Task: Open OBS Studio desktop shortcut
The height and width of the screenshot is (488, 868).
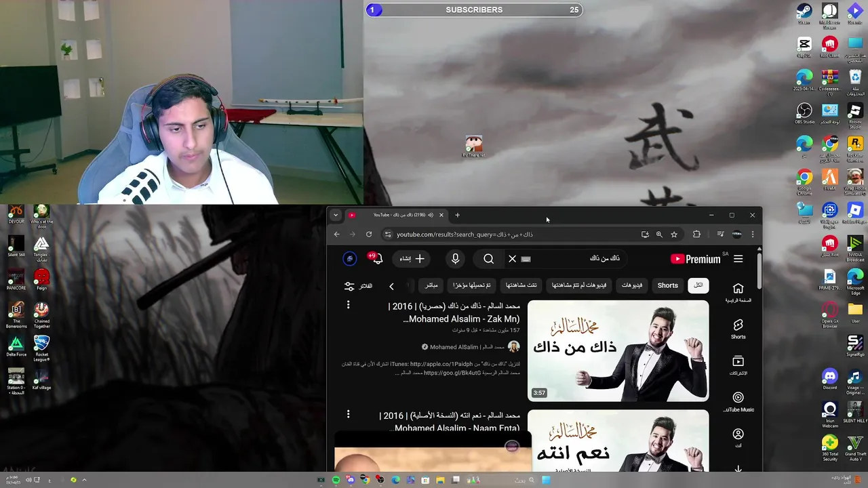Action: (804, 113)
